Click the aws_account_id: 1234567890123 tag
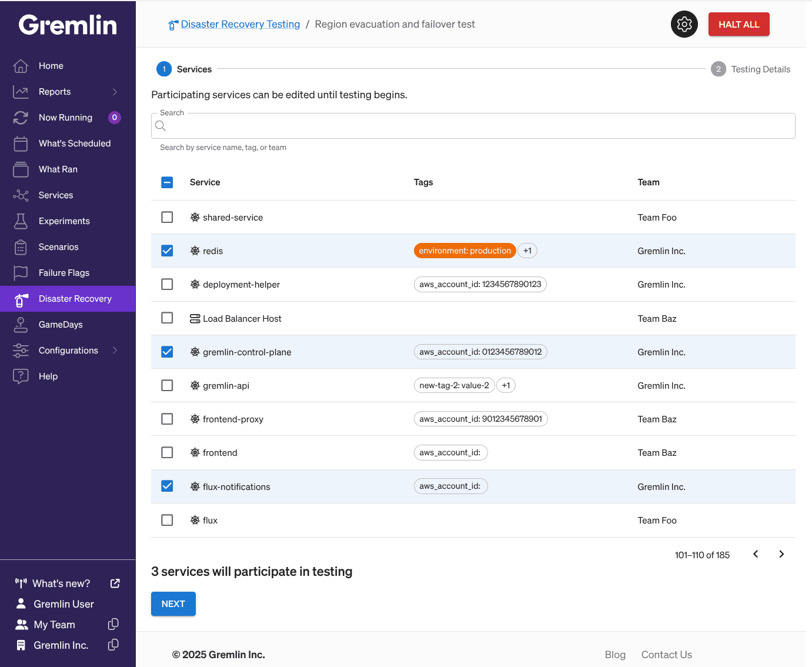 (480, 284)
